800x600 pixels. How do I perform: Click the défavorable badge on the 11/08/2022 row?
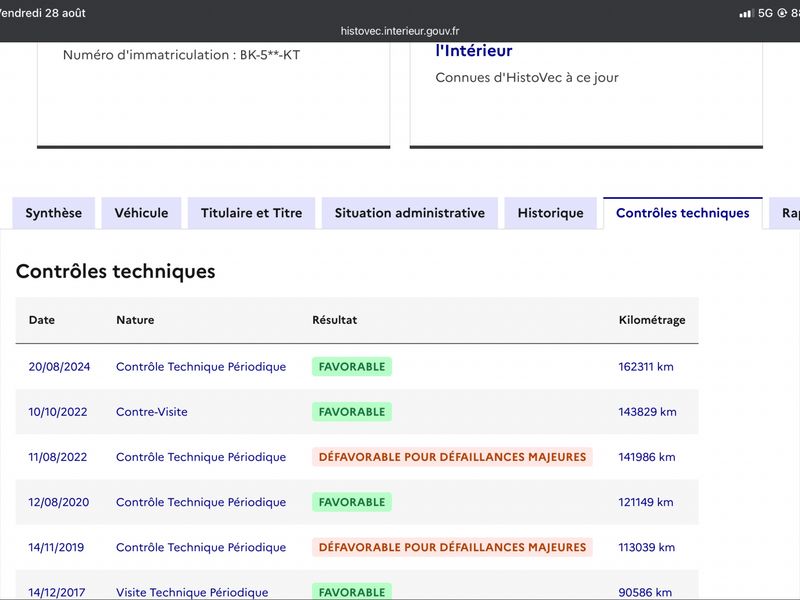point(453,457)
